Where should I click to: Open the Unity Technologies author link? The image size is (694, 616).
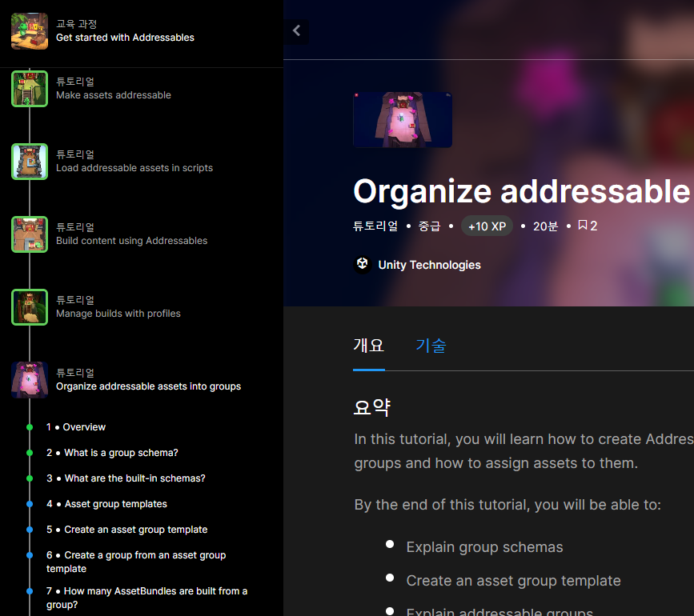tap(429, 265)
